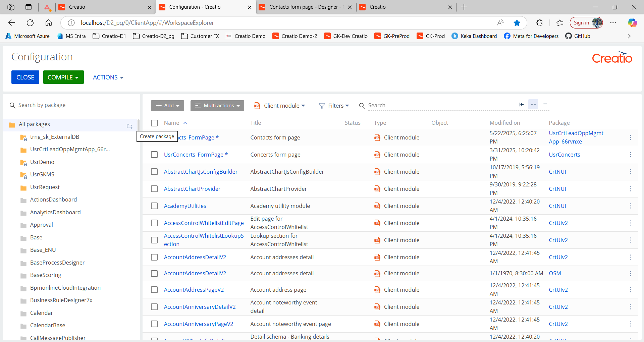
Task: Open the ACTIONS dropdown menu
Action: pos(108,77)
